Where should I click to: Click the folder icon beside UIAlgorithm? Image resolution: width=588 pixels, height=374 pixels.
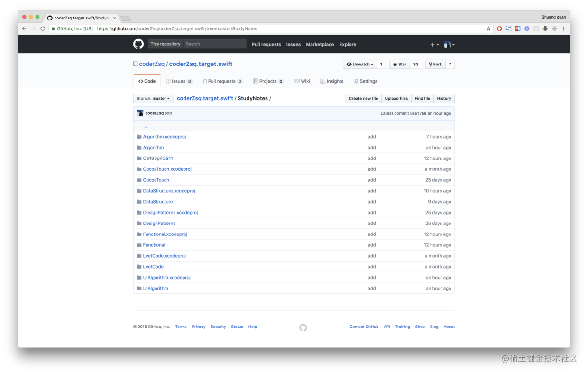click(139, 289)
